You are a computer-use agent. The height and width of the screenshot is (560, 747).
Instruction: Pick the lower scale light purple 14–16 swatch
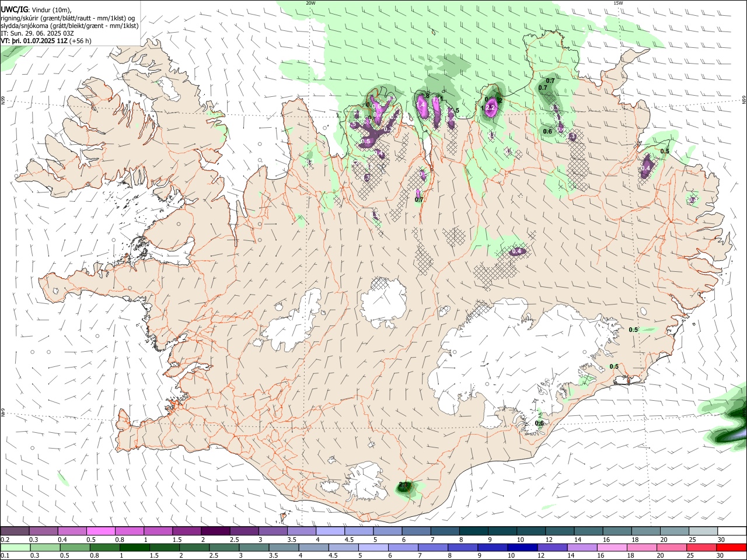click(x=582, y=547)
